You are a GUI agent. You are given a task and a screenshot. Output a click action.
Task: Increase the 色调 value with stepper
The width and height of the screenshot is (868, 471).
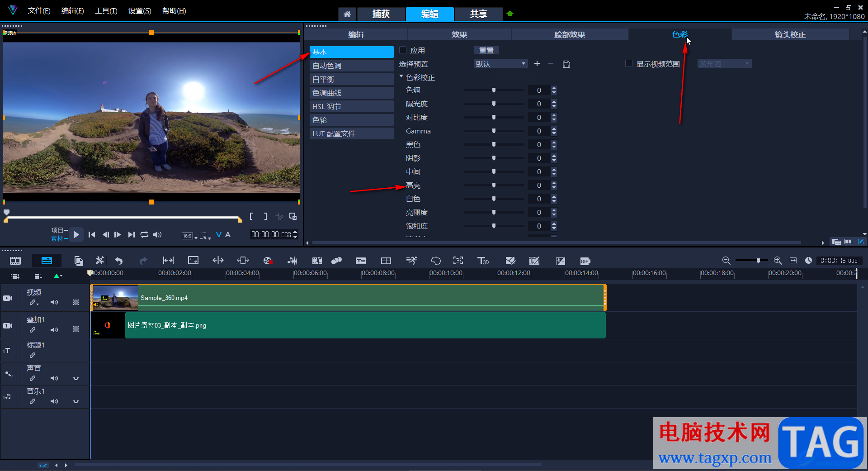[554, 88]
